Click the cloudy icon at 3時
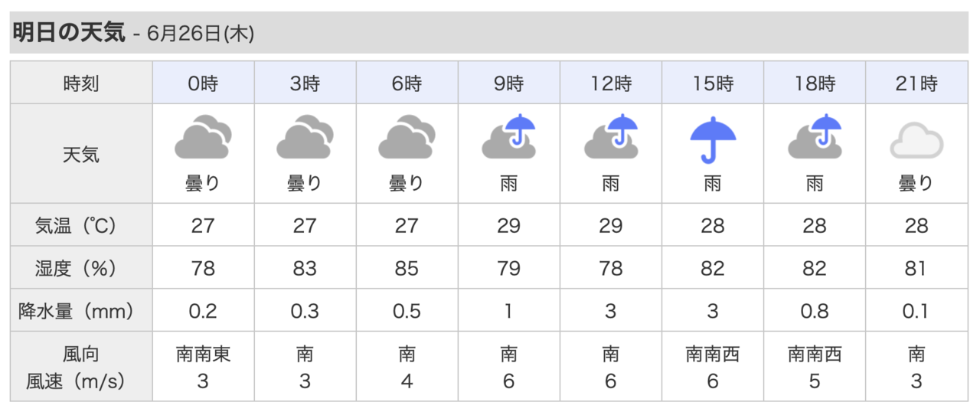The width and height of the screenshot is (980, 412). click(305, 137)
